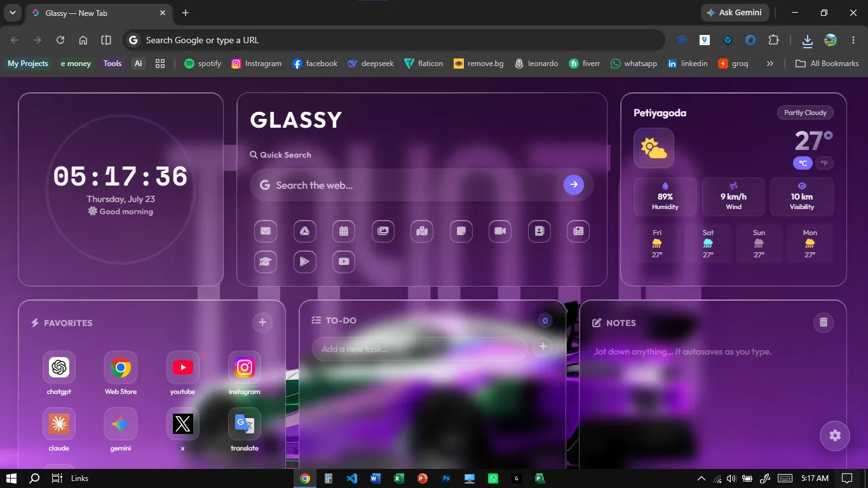
Task: Open the Gmail mail quick link
Action: tap(266, 231)
